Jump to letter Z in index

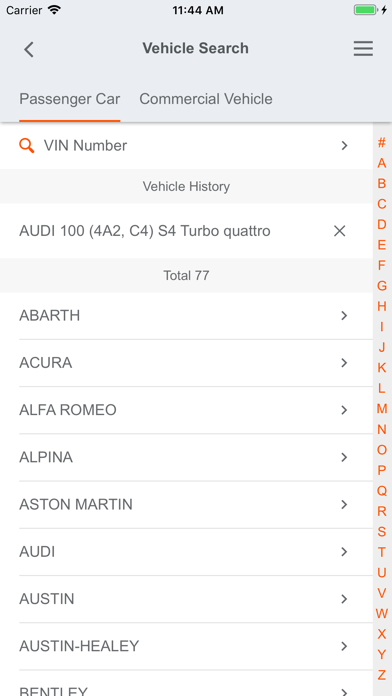[x=382, y=675]
